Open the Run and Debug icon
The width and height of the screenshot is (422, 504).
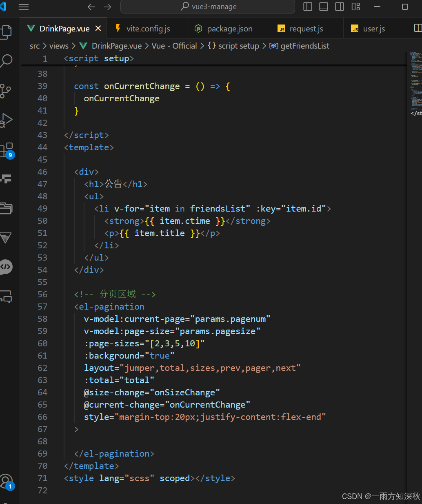point(7,120)
